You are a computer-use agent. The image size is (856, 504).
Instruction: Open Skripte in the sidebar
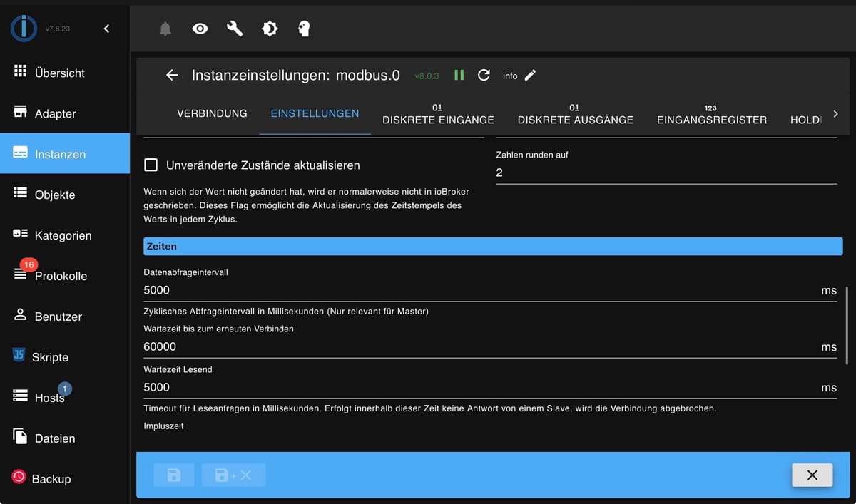pyautogui.click(x=65, y=357)
